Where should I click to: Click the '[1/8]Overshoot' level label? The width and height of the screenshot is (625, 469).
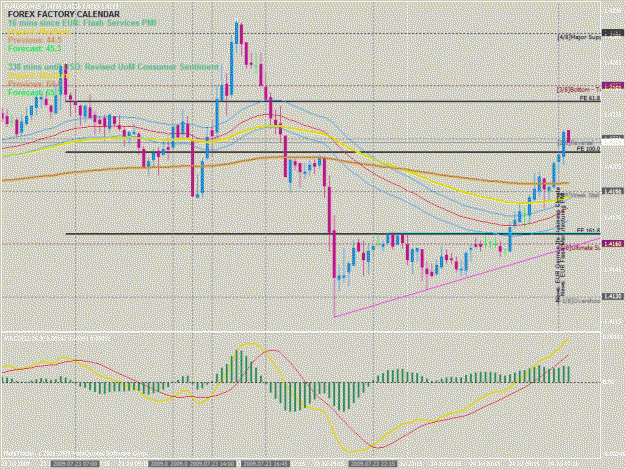(x=581, y=301)
